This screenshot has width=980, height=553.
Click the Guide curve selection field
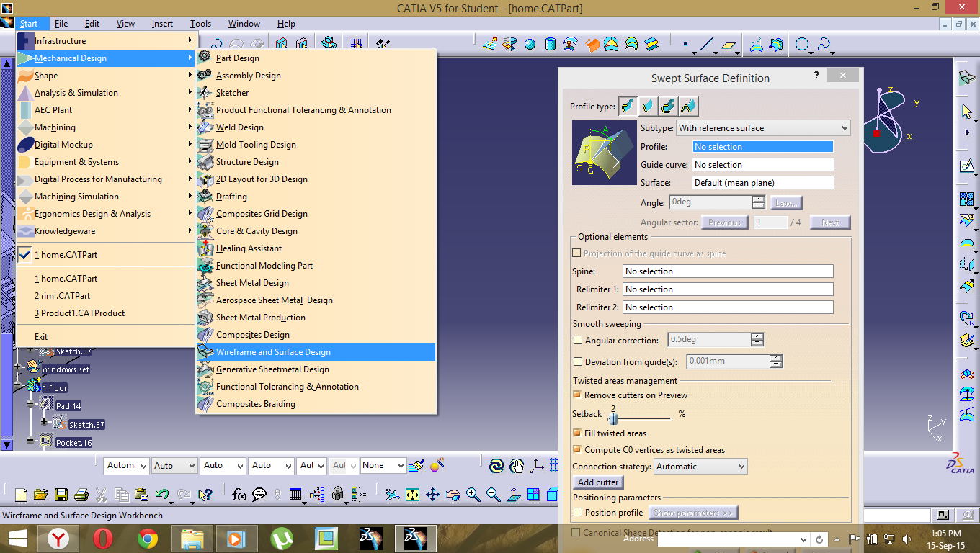pyautogui.click(x=762, y=165)
